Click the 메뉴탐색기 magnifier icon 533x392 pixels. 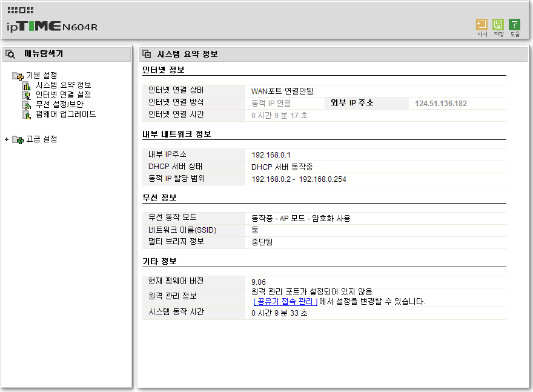pyautogui.click(x=10, y=54)
